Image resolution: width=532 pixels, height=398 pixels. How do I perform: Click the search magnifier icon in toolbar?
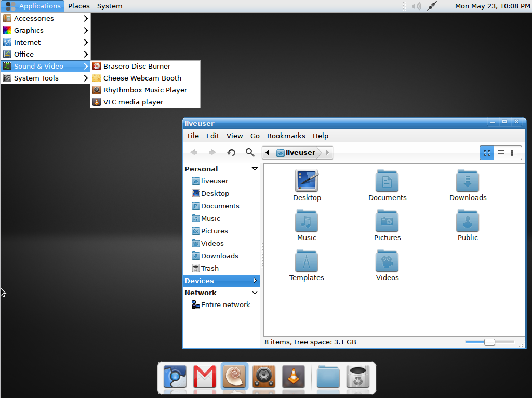(250, 152)
